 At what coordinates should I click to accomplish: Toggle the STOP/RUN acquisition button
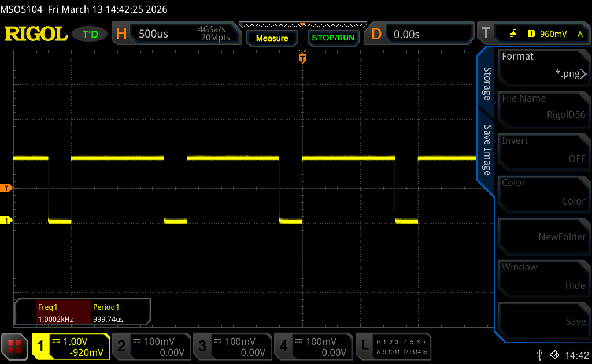tap(332, 38)
